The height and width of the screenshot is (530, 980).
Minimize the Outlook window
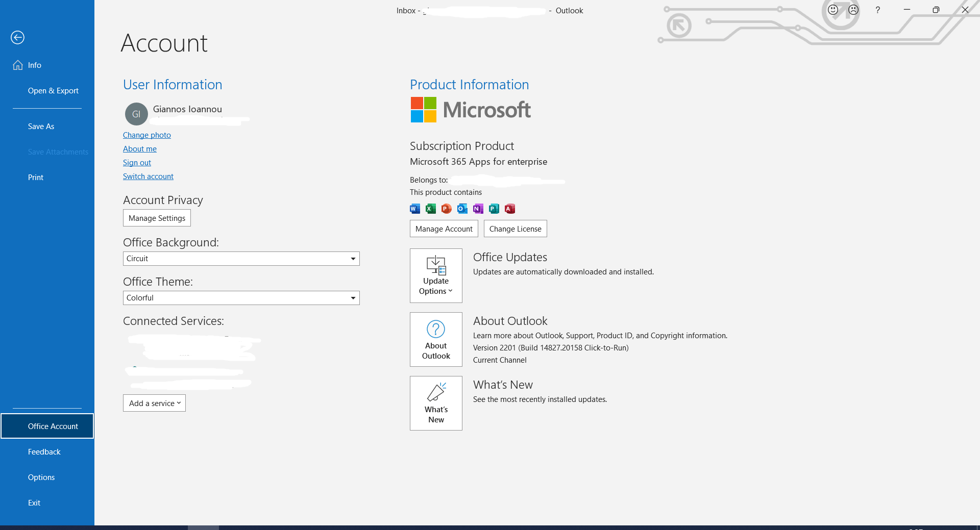pyautogui.click(x=907, y=10)
